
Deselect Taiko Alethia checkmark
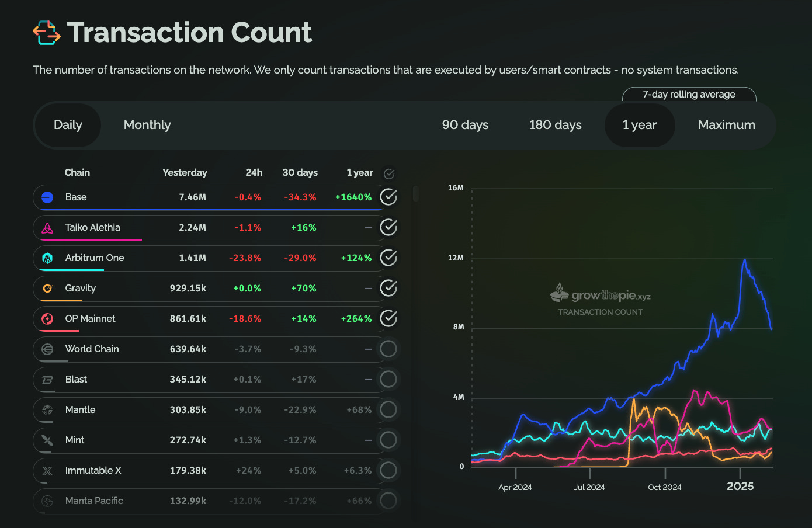[x=388, y=227]
